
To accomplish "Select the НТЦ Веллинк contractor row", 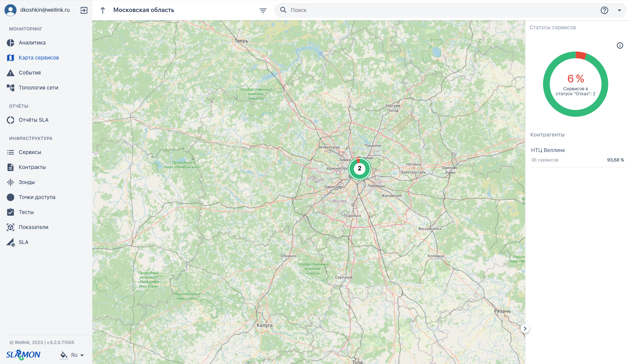I will [x=577, y=155].
